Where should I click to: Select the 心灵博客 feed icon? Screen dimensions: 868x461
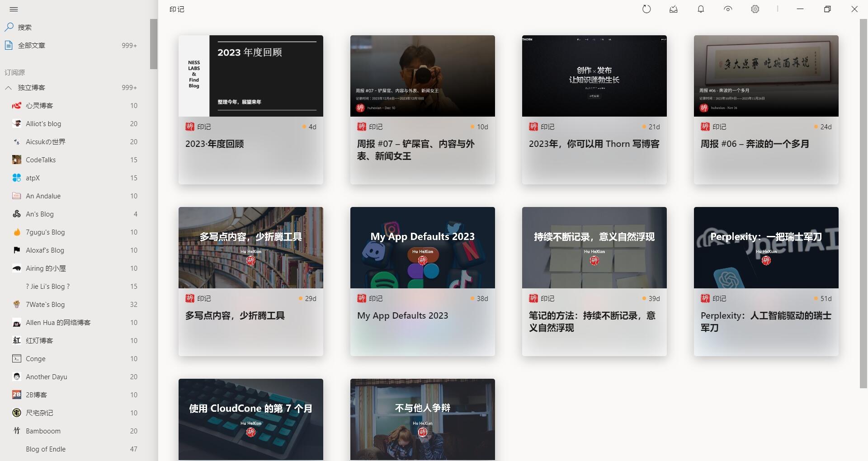point(17,106)
